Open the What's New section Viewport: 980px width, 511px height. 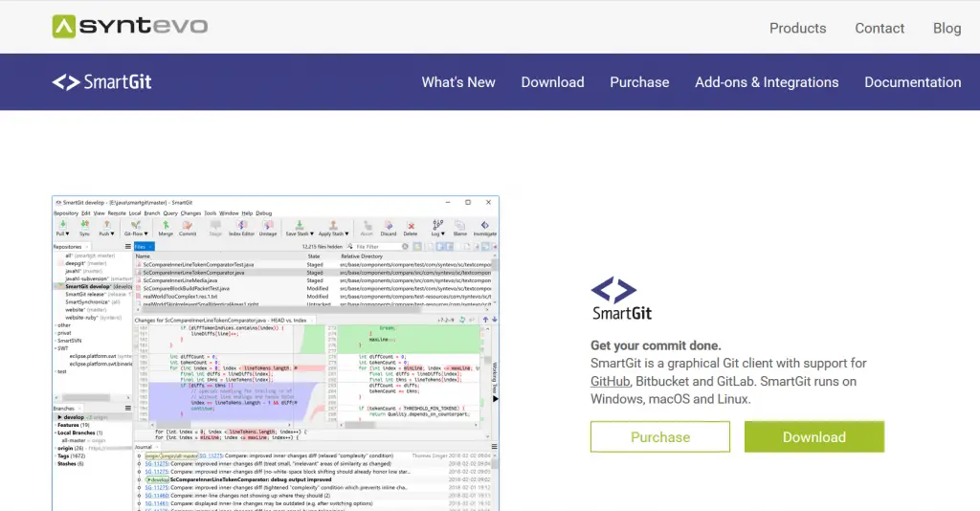458,82
